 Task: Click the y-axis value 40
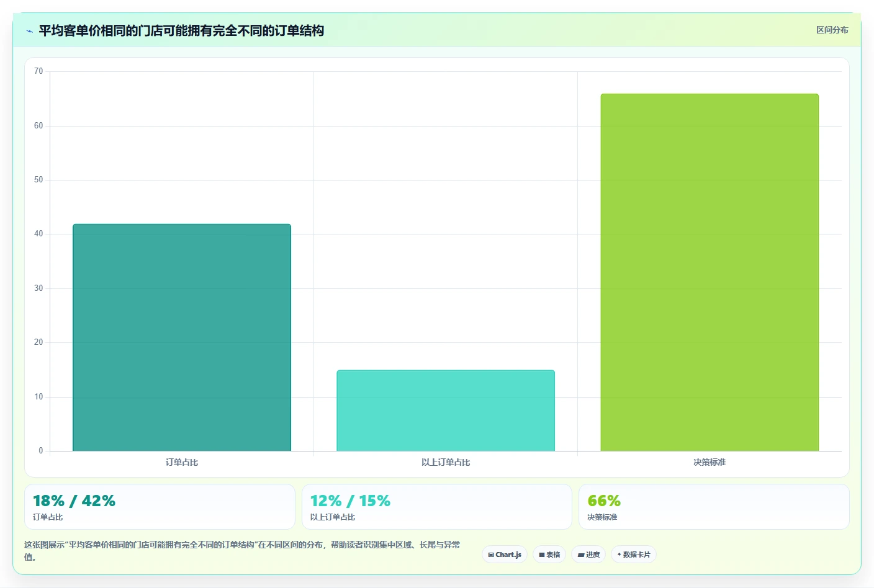pos(38,234)
